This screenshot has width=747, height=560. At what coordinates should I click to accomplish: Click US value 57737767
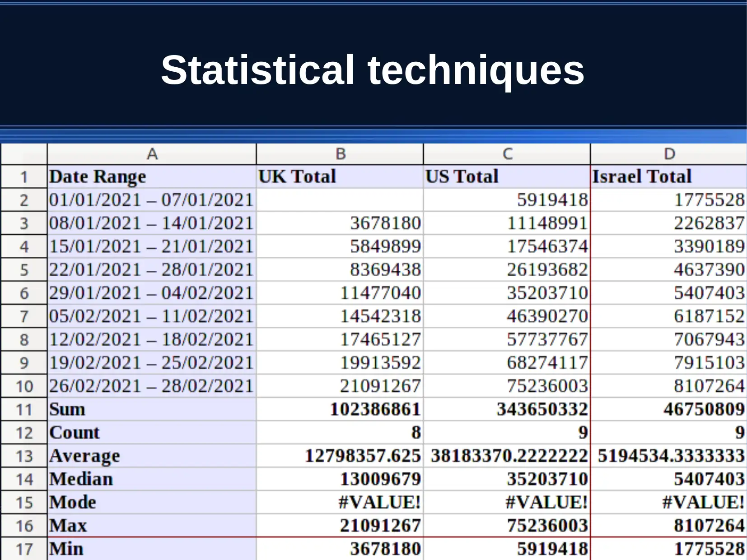[507, 339]
